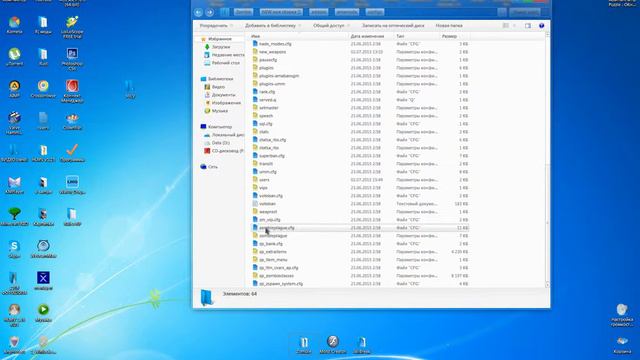Image resolution: width=640 pixels, height=360 pixels.
Task: Click the Новая папка button
Action: [449, 26]
